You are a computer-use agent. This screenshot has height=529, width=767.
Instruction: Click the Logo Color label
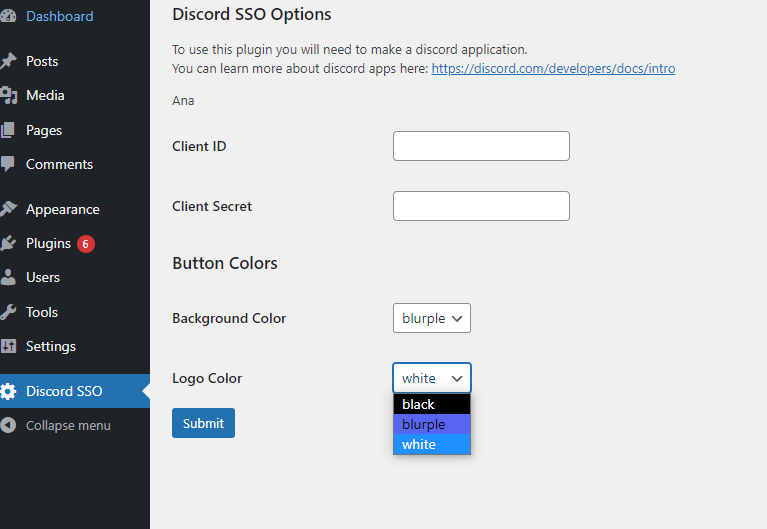point(207,378)
